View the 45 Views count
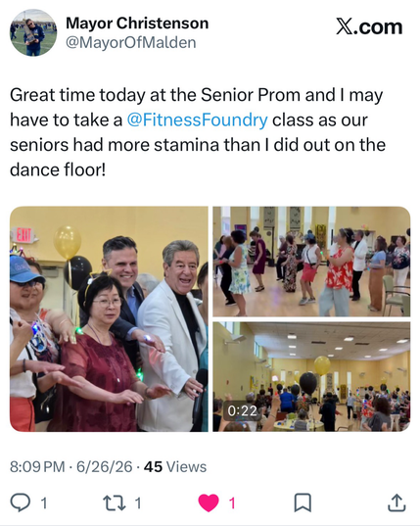 pyautogui.click(x=175, y=467)
